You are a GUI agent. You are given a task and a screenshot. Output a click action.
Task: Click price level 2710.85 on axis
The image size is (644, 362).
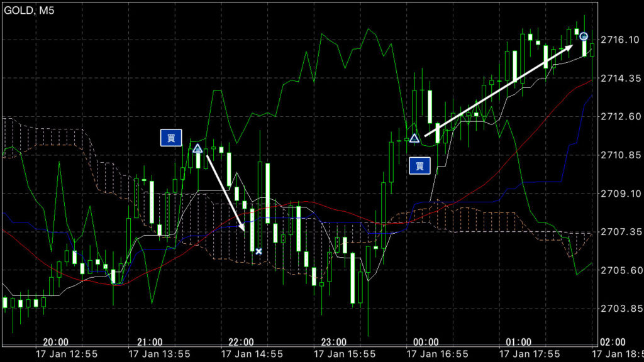click(x=619, y=155)
